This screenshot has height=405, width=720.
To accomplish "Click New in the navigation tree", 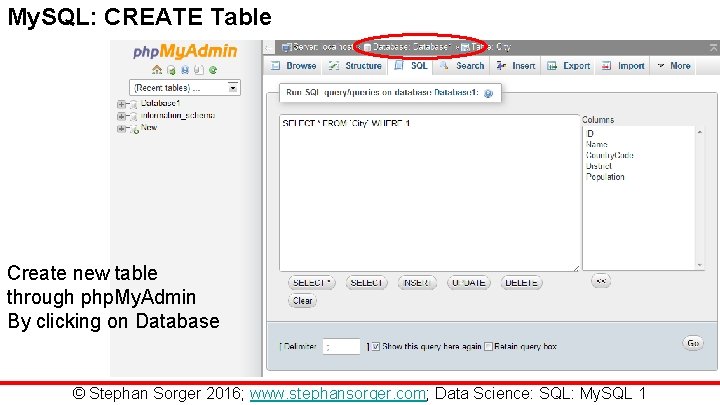I will pyautogui.click(x=149, y=127).
